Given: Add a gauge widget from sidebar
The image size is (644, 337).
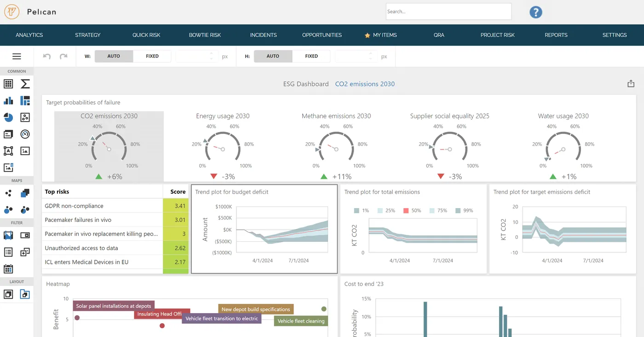Looking at the screenshot, I should click(25, 134).
